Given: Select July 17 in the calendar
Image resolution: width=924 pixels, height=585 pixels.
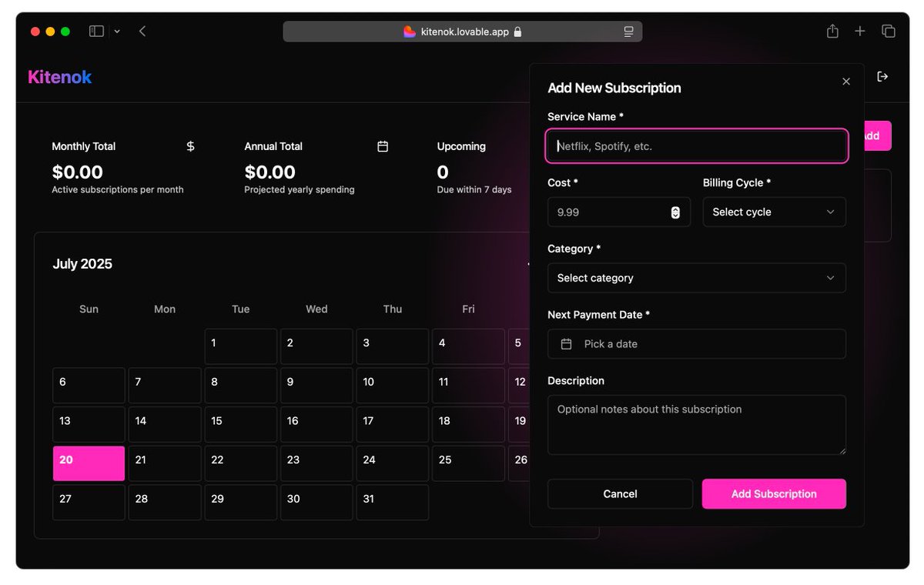Looking at the screenshot, I should point(393,424).
